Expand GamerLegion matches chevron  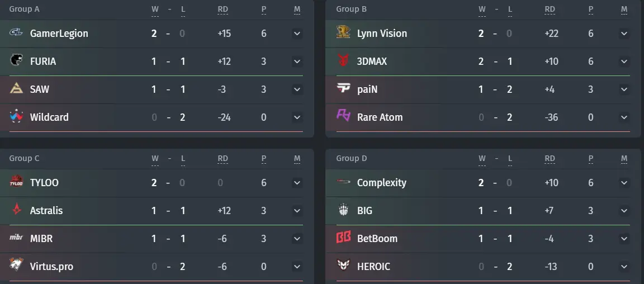pyautogui.click(x=297, y=34)
